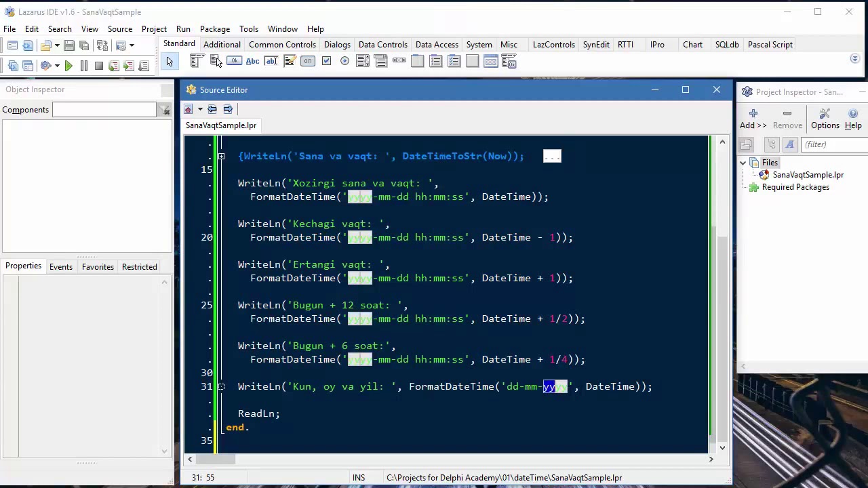
Task: Select the arrow selection tool in palette
Action: click(x=170, y=62)
